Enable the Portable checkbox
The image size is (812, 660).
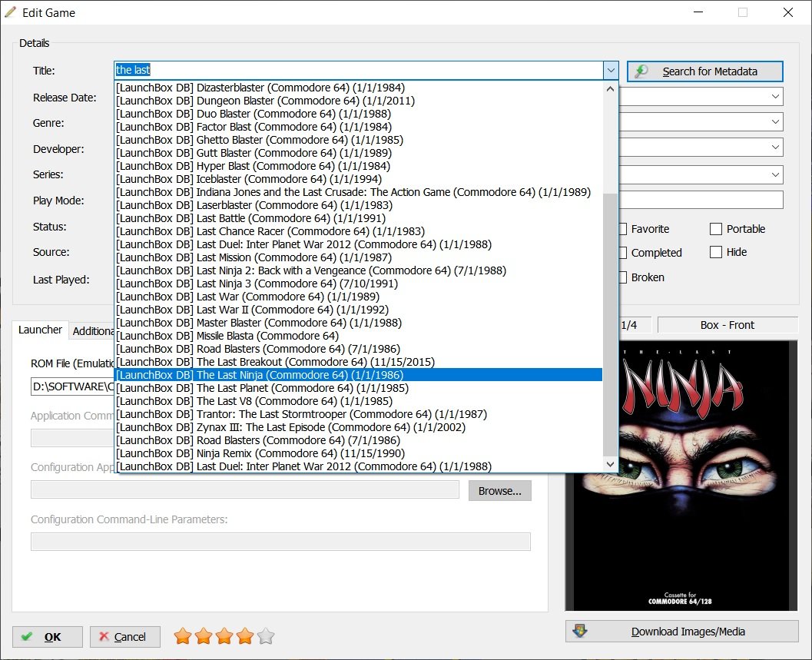716,229
